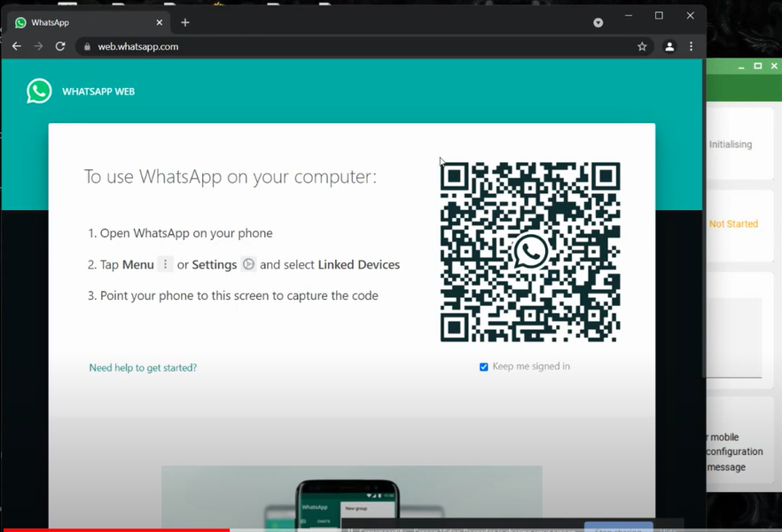This screenshot has width=782, height=532.
Task: Click the red video progress bar
Action: click(x=115, y=529)
